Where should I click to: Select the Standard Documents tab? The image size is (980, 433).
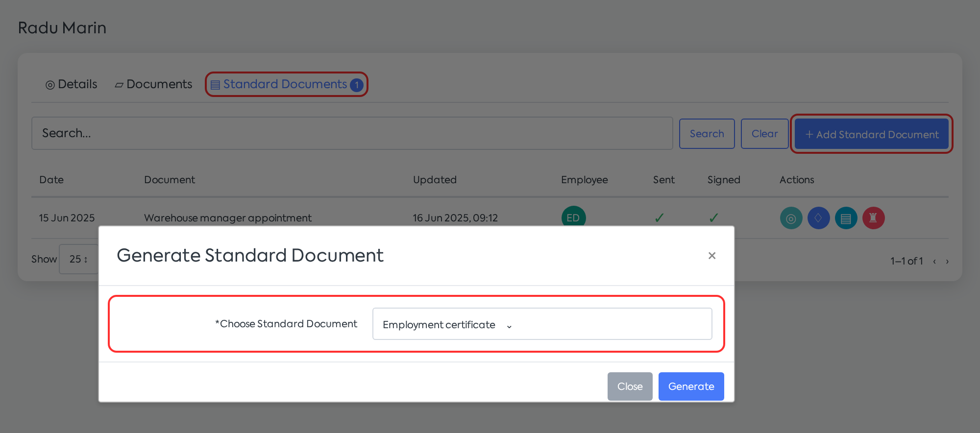pyautogui.click(x=287, y=84)
